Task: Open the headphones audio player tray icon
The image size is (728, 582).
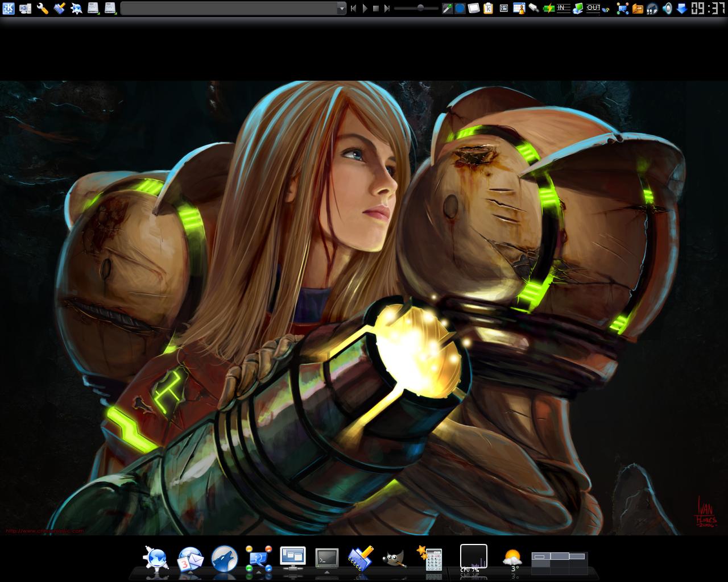Action: click(652, 8)
